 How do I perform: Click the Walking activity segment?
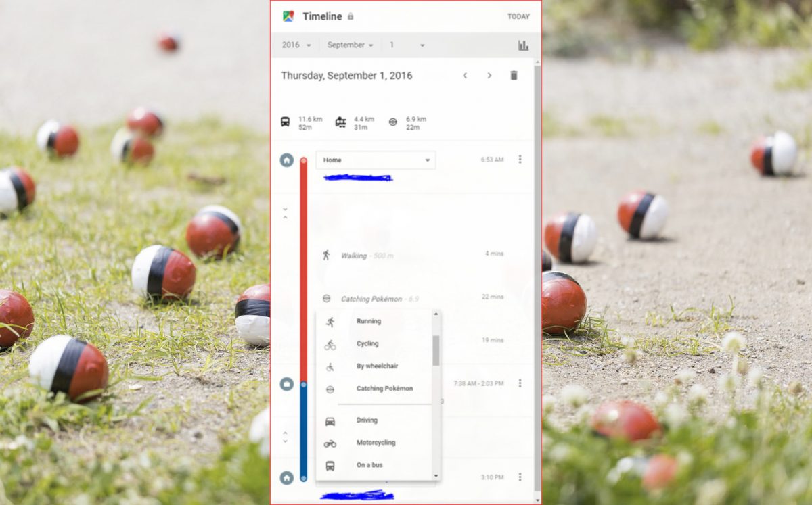pyautogui.click(x=354, y=256)
